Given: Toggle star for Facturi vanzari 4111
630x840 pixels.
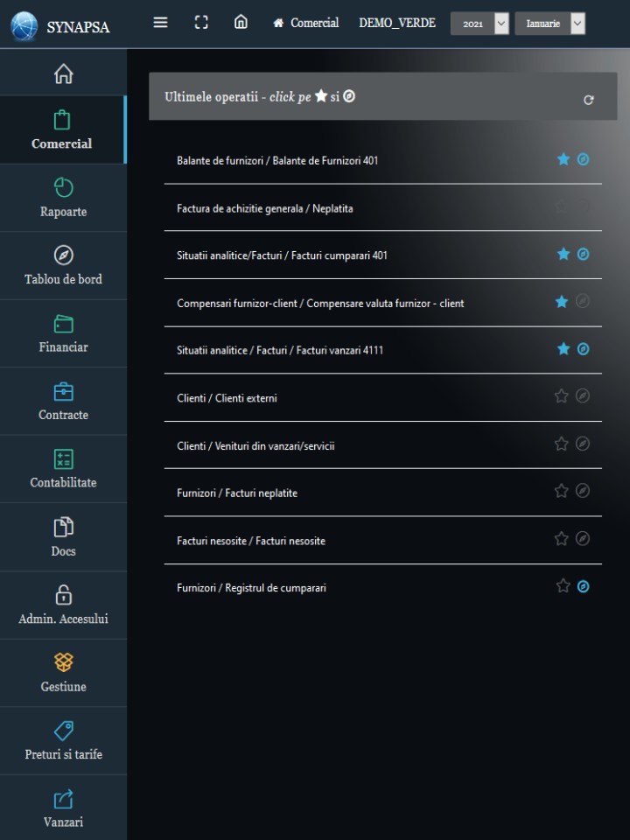Looking at the screenshot, I should pos(563,349).
